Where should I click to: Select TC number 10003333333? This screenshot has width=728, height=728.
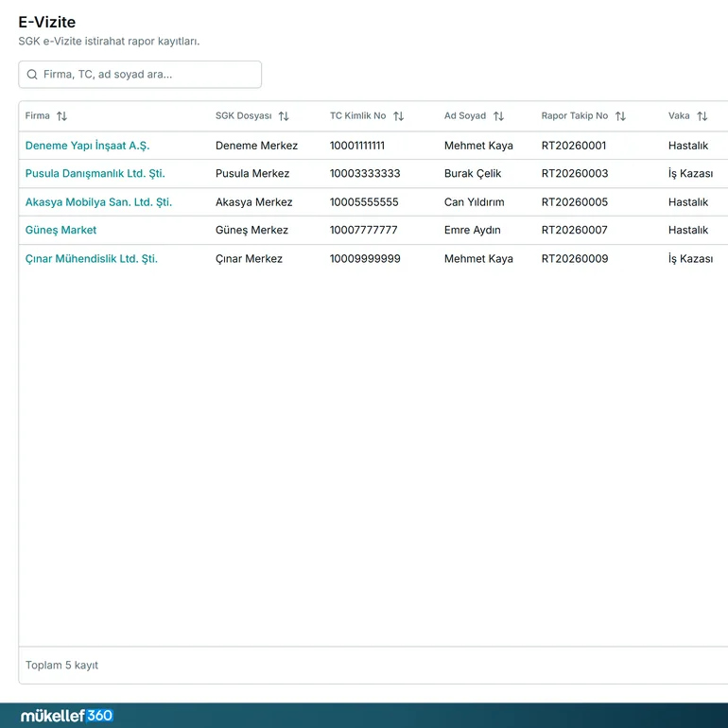365,173
